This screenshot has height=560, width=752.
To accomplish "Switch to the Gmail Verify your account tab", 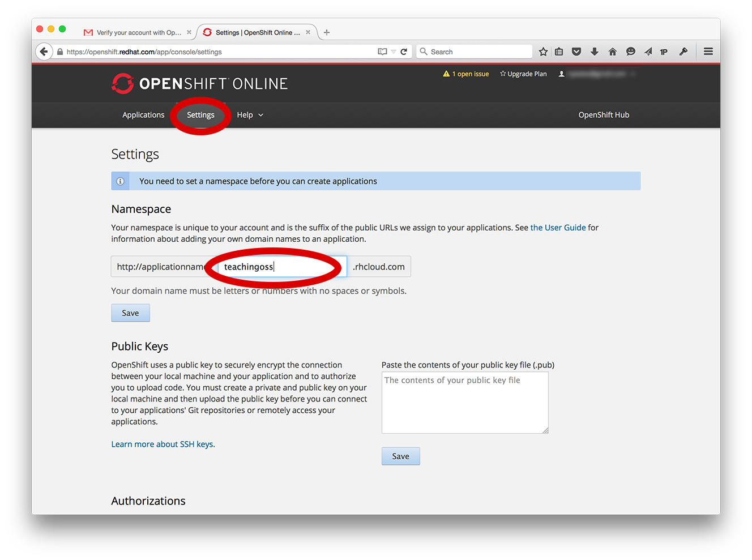I will point(134,32).
